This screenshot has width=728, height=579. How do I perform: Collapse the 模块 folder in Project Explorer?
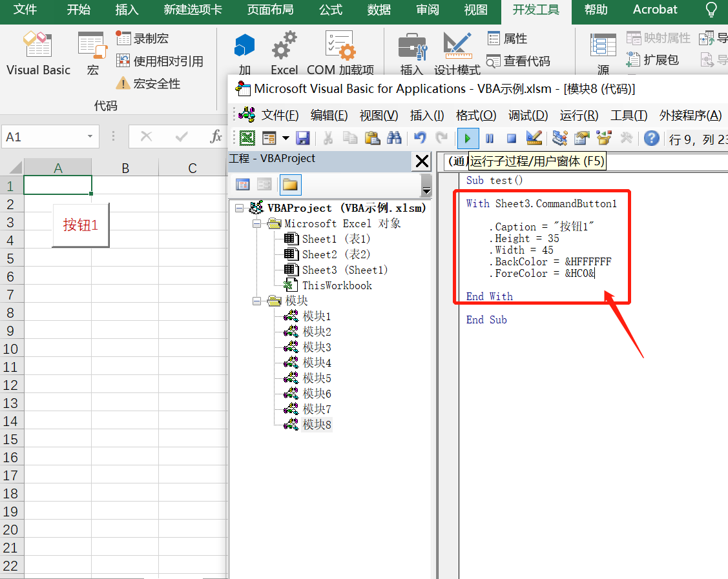tap(256, 300)
